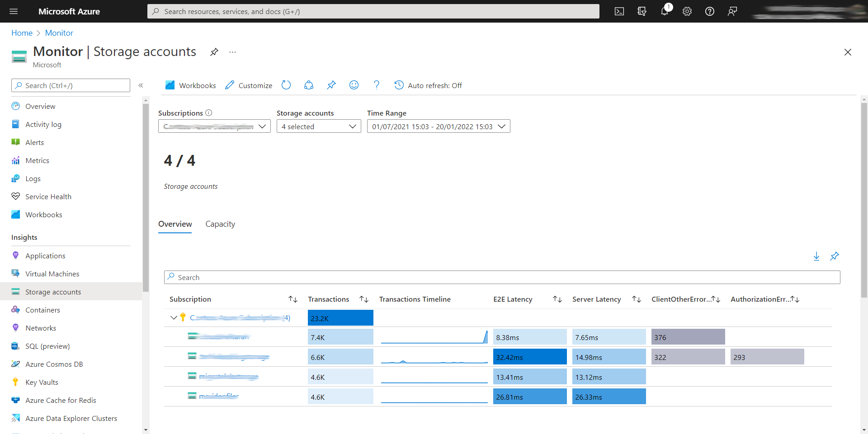This screenshot has height=434, width=868.
Task: Refresh the storage accounts data
Action: pos(286,85)
